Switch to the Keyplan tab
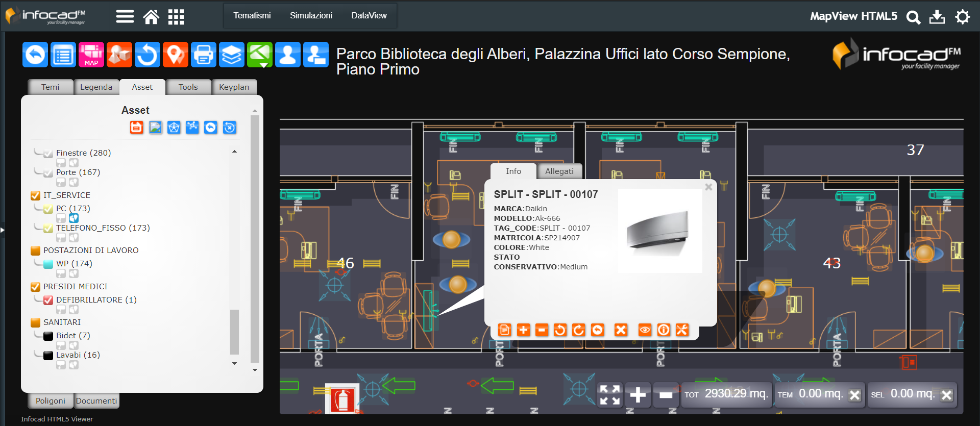Screen dimensions: 980x426 tap(234, 87)
